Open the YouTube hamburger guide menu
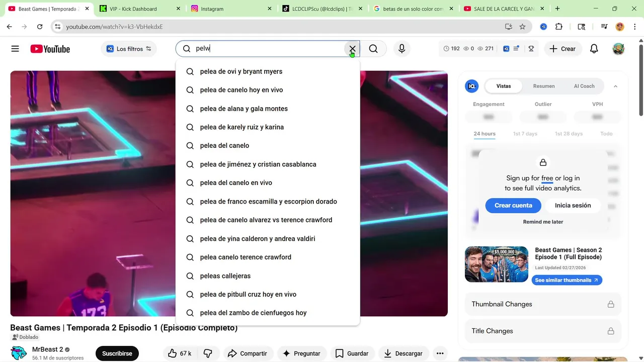 15,49
